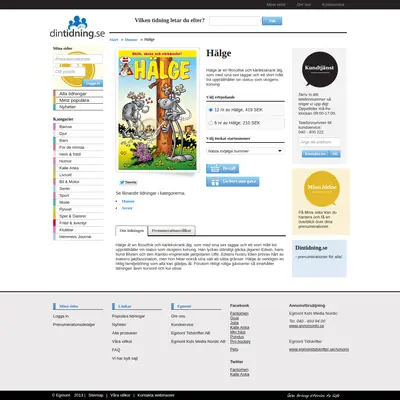400x400 pixels.
Task: Click the Hälge magazine cover image
Action: coord(158,110)
